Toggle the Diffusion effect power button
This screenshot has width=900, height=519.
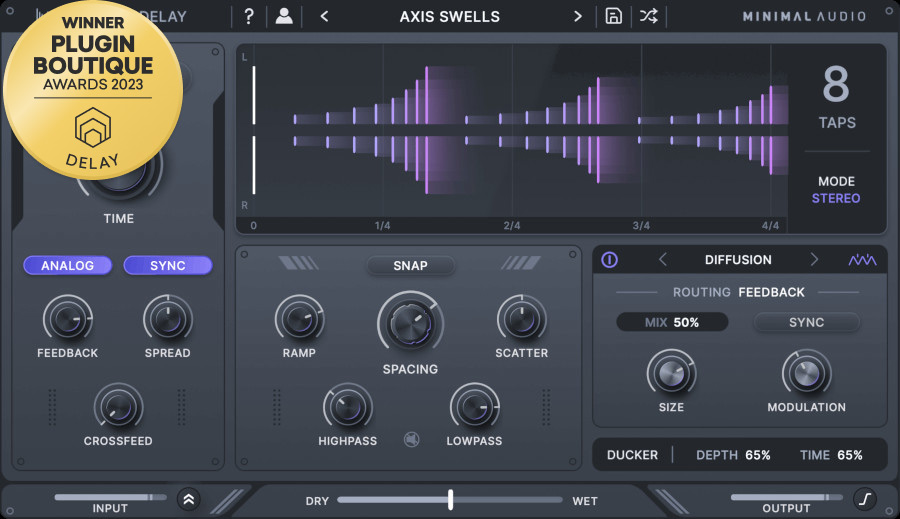tap(609, 260)
